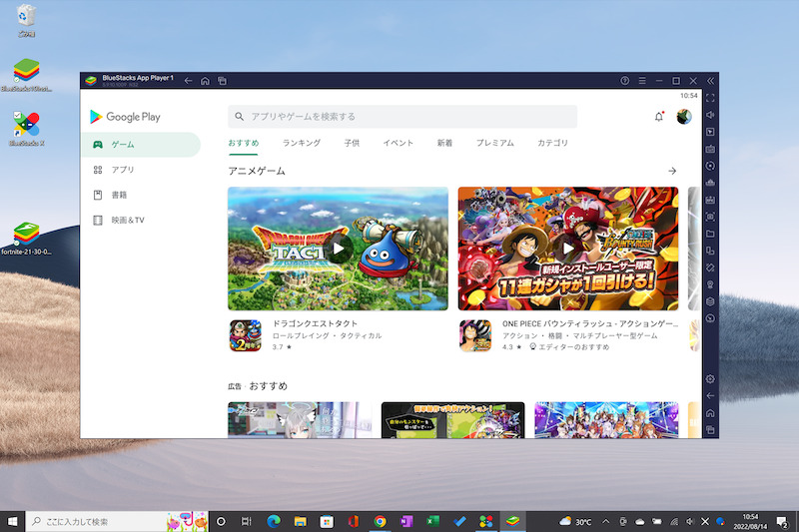
Task: Play the Dragon Quest Tact video preview
Action: tap(338, 249)
